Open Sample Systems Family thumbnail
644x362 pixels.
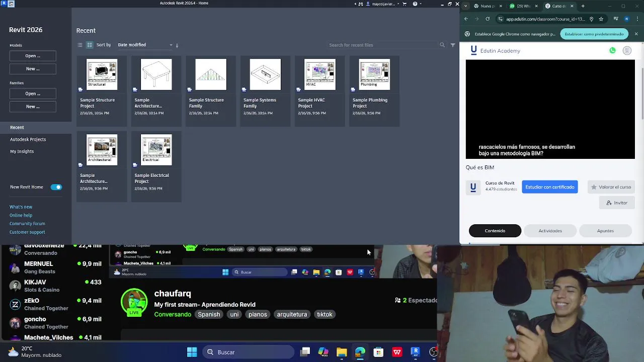265,75
